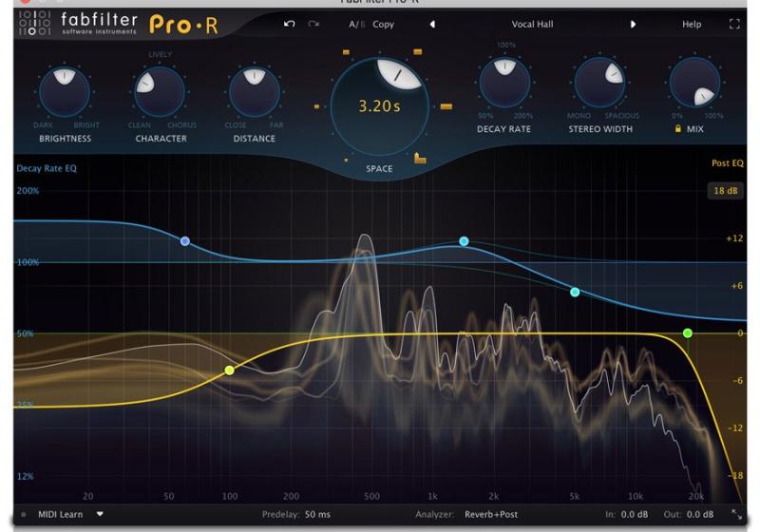Click the In 0.0 dB level value
The height and width of the screenshot is (532, 760).
pos(634,514)
